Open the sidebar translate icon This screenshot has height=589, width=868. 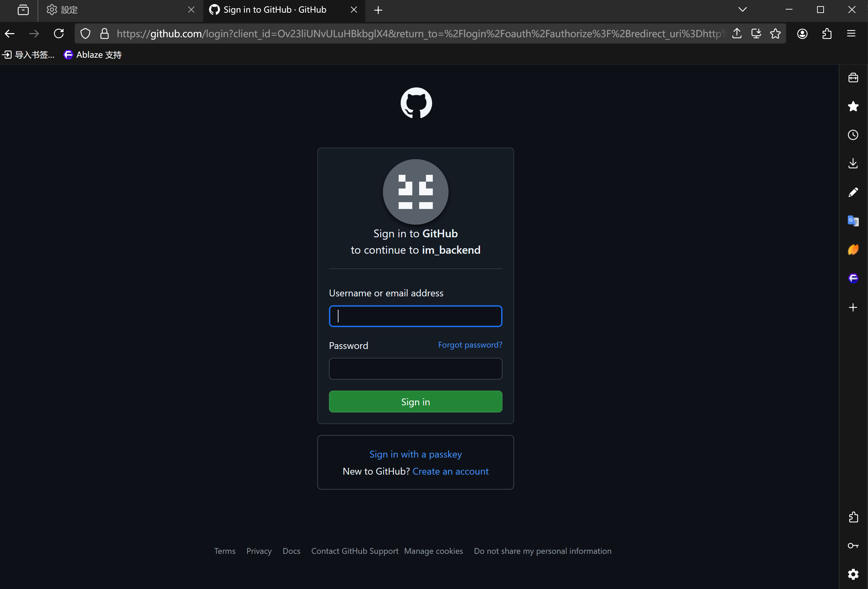(853, 221)
